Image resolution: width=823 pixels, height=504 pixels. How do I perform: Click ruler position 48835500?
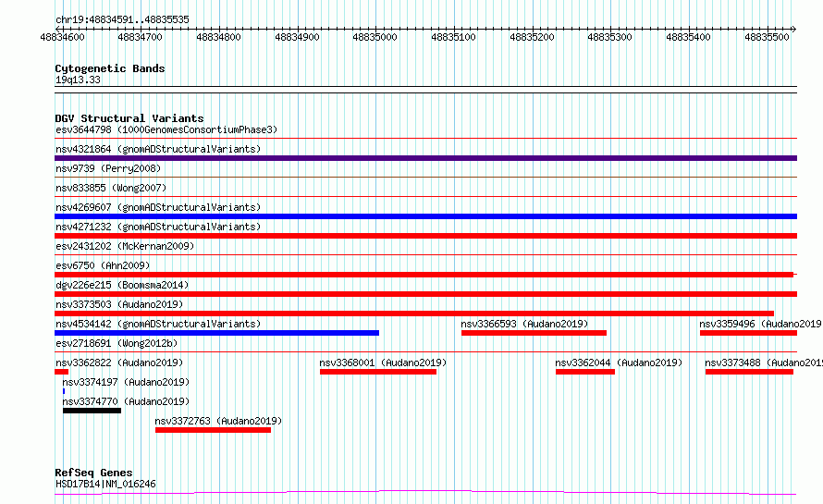[x=767, y=37]
